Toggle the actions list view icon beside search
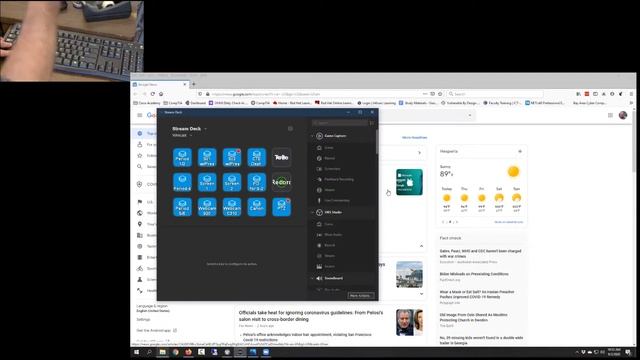The width and height of the screenshot is (640, 360). coord(371,123)
